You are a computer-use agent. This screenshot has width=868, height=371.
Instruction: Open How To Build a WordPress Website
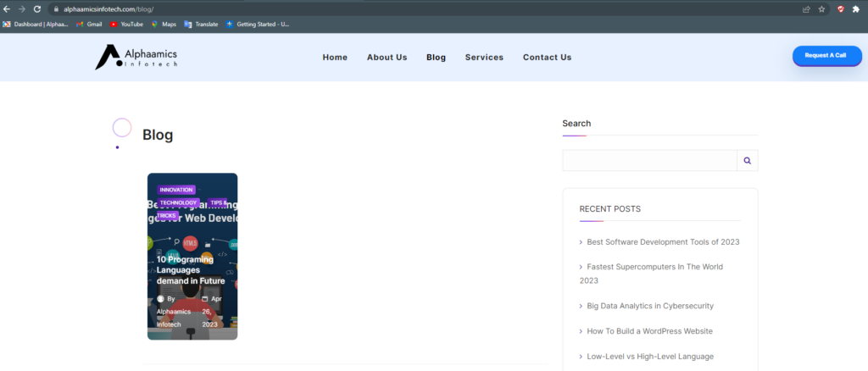[x=649, y=331]
